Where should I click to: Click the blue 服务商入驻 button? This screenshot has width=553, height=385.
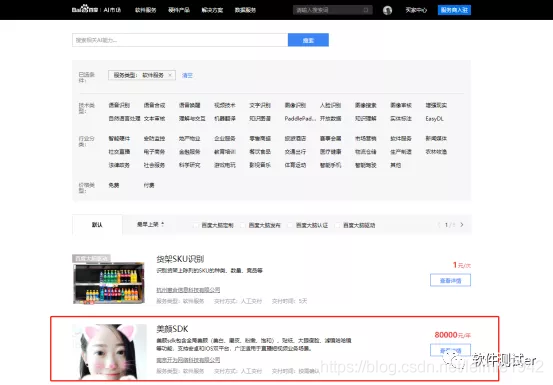tap(454, 10)
